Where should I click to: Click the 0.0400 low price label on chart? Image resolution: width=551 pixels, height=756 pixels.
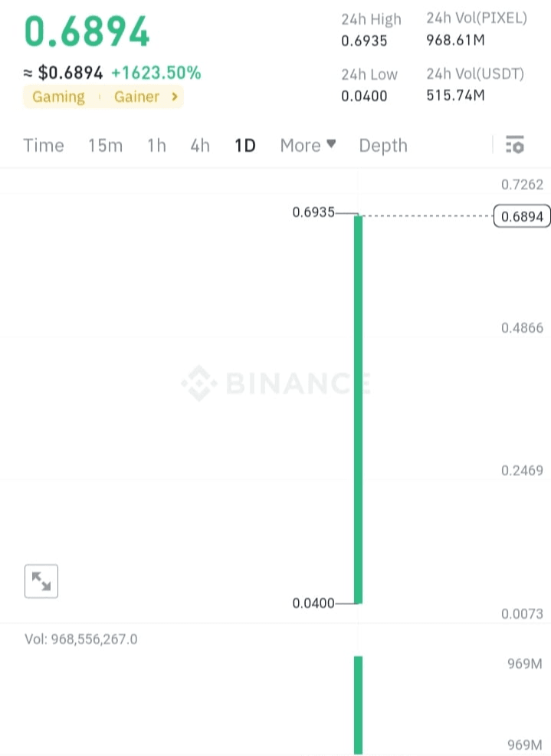313,603
